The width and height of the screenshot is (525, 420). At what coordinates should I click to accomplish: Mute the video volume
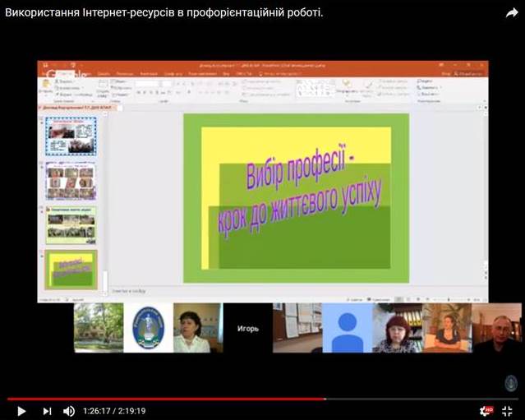tap(69, 411)
